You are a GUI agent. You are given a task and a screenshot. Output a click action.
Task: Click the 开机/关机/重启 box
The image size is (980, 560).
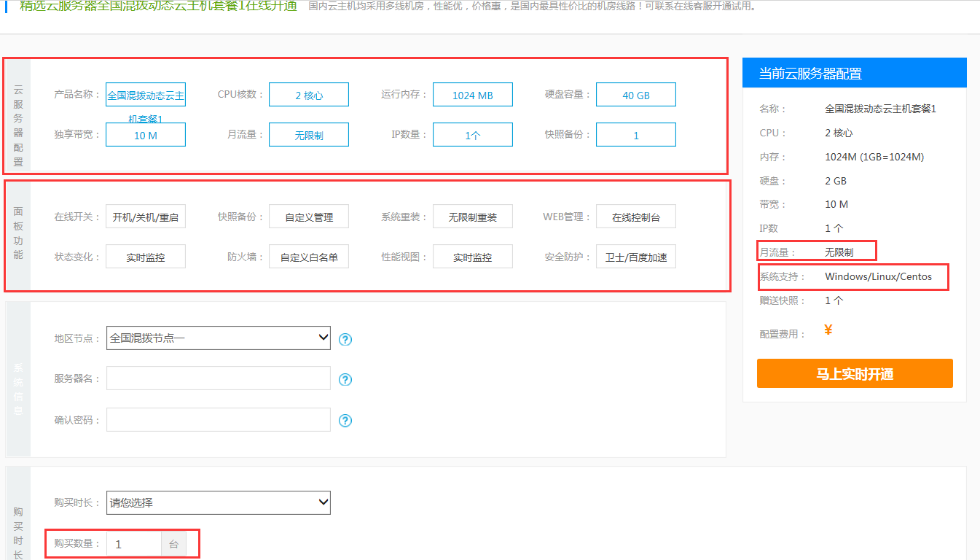pyautogui.click(x=146, y=217)
